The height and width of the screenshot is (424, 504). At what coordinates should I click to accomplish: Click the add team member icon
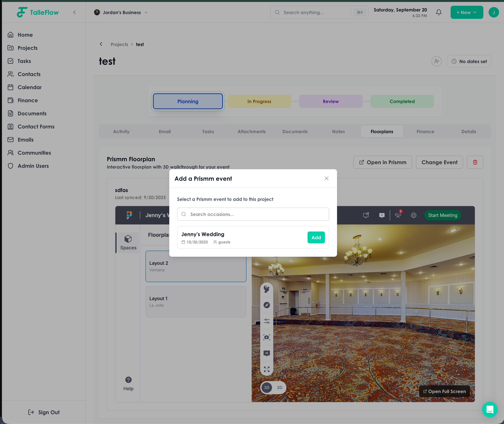click(x=436, y=61)
